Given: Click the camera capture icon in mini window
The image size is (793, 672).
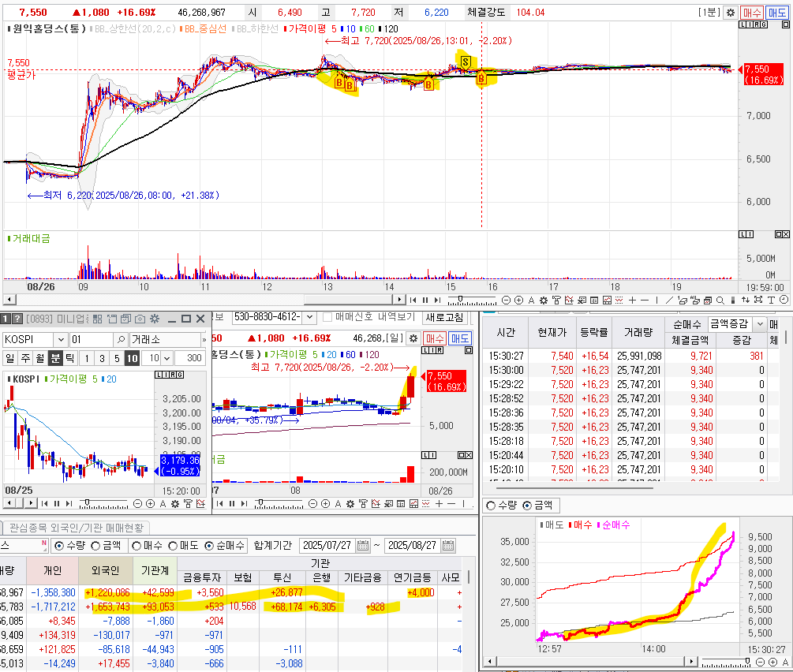Looking at the screenshot, I should [140, 319].
